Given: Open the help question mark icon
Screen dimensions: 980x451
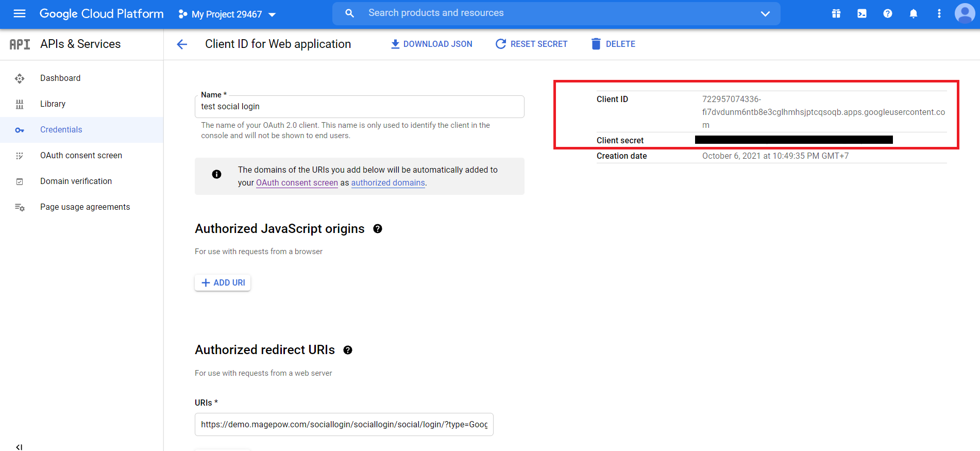Looking at the screenshot, I should [887, 14].
